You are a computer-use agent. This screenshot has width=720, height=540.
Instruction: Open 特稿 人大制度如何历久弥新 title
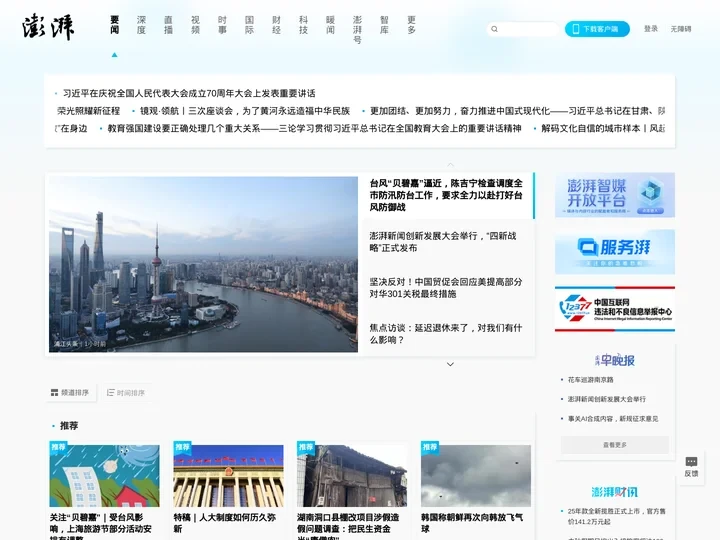(225, 523)
